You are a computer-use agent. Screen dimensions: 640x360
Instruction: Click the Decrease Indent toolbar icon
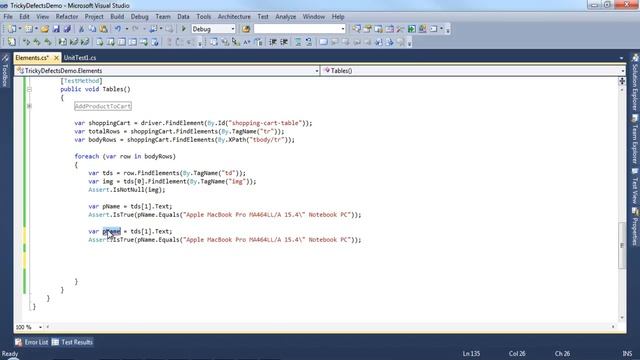[x=273, y=42]
